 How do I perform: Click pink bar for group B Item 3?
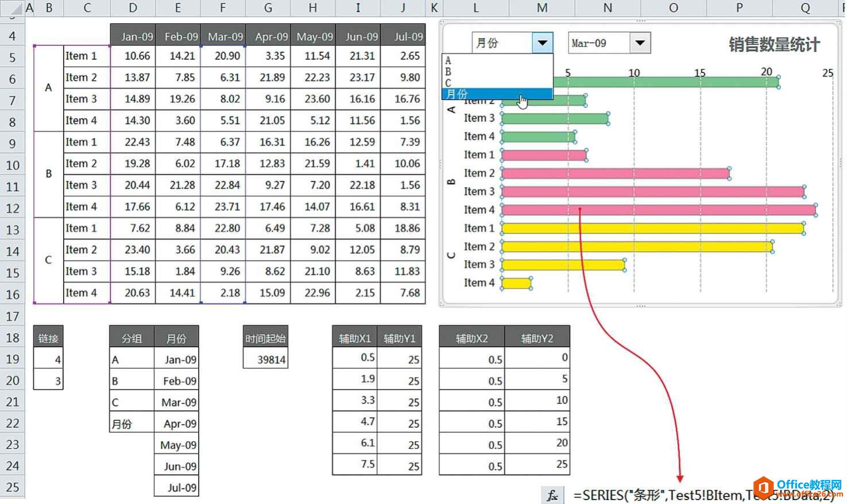pyautogui.click(x=653, y=192)
